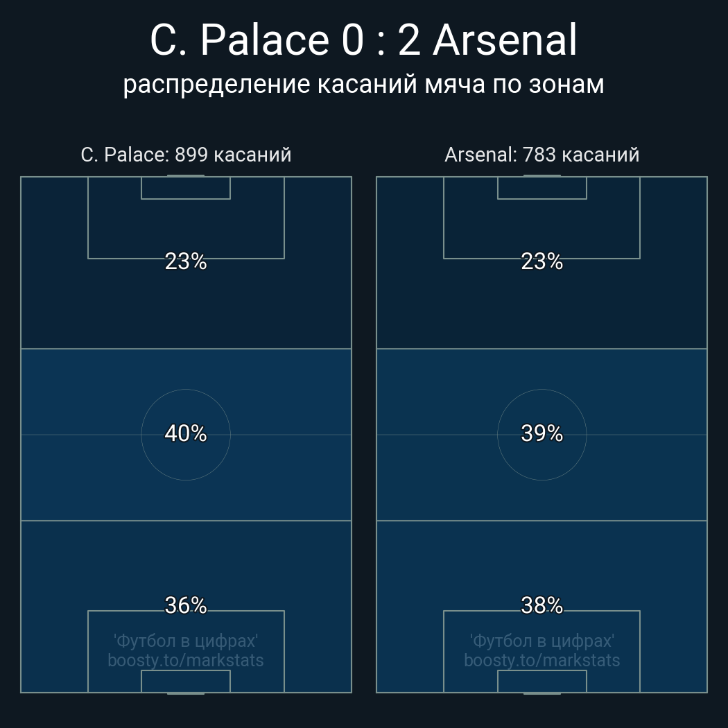Click the top six-yard box on Arsenal pitch
This screenshot has width=728, height=728.
pos(541,188)
